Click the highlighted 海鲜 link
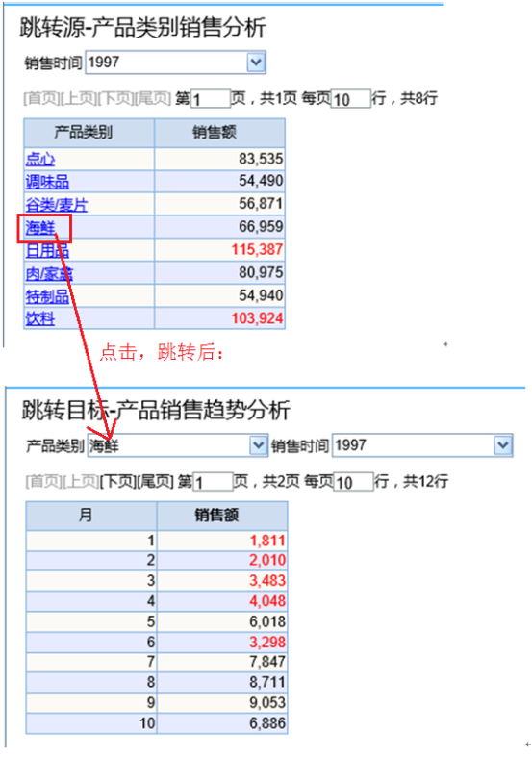Viewport: 532px width, 758px height. [40, 228]
